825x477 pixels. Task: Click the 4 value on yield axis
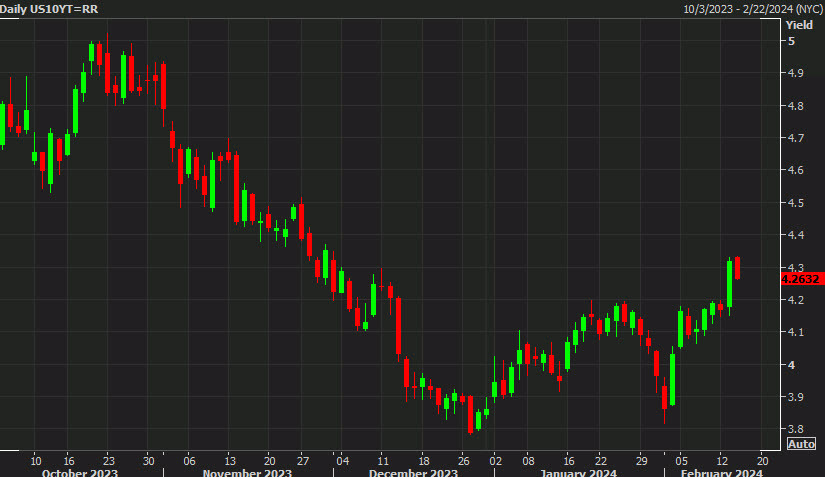point(791,364)
